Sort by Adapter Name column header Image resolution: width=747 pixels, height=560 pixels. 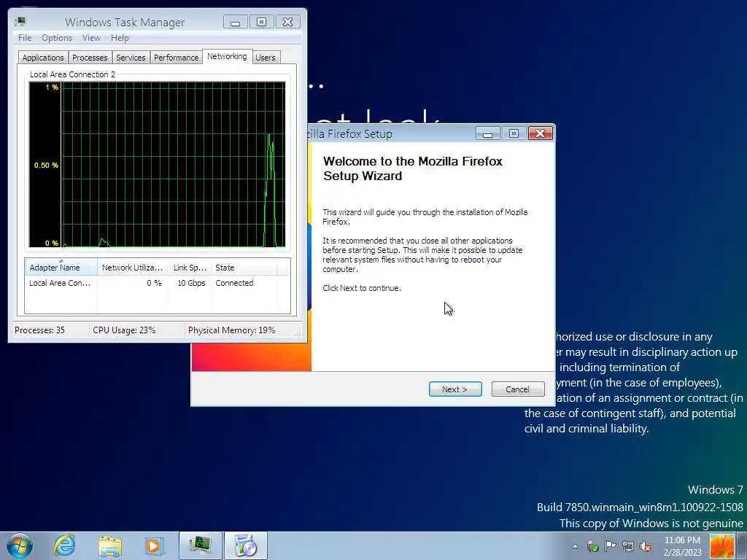[61, 268]
